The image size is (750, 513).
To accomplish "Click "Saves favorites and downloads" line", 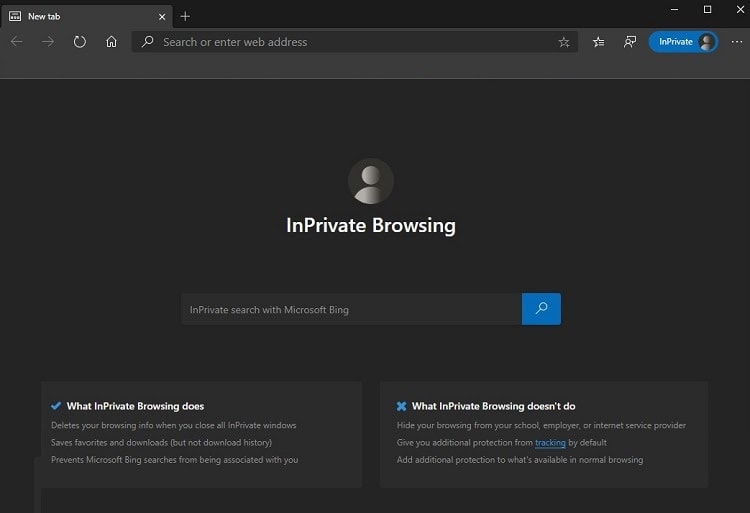I will tap(162, 443).
